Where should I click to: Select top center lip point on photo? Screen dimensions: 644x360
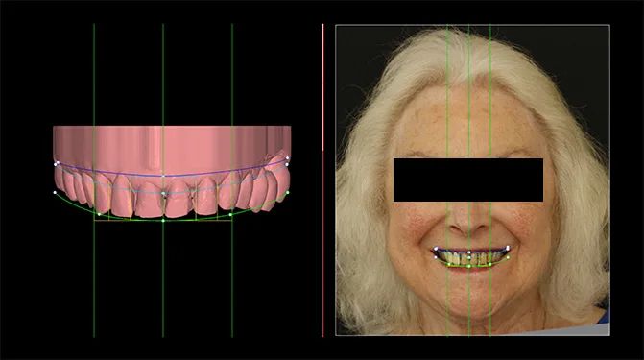[469, 252]
